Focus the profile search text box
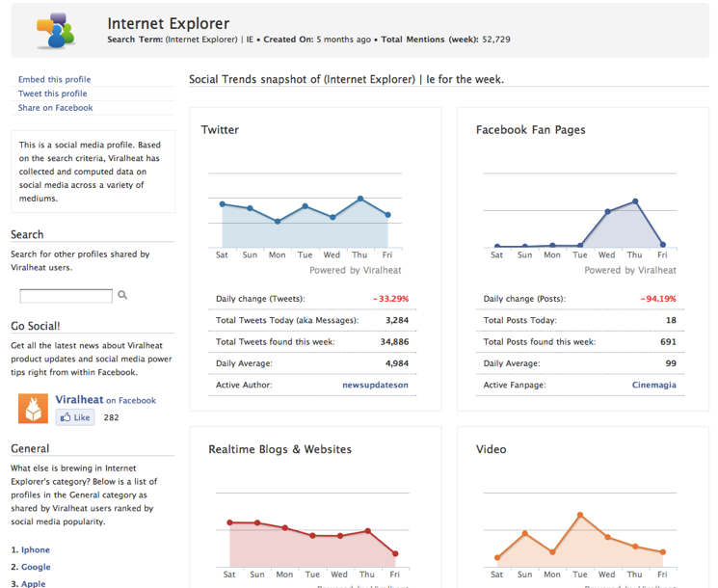The height and width of the screenshot is (588, 718). click(66, 296)
